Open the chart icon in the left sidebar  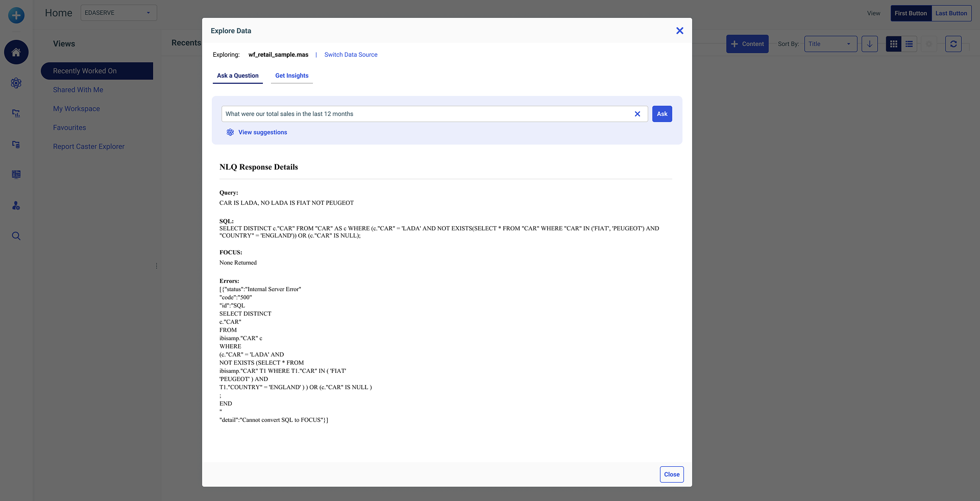[x=16, y=113]
